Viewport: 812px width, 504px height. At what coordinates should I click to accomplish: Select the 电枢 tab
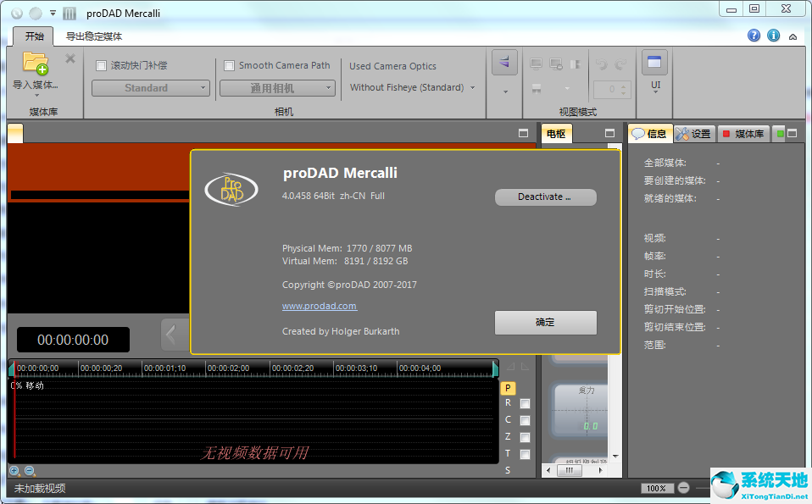coord(556,134)
